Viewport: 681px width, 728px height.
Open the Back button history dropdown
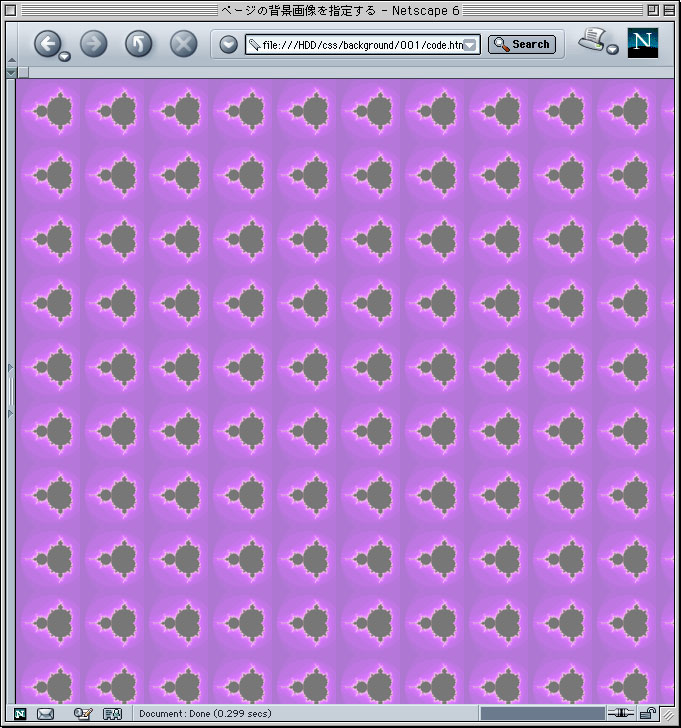(65, 57)
